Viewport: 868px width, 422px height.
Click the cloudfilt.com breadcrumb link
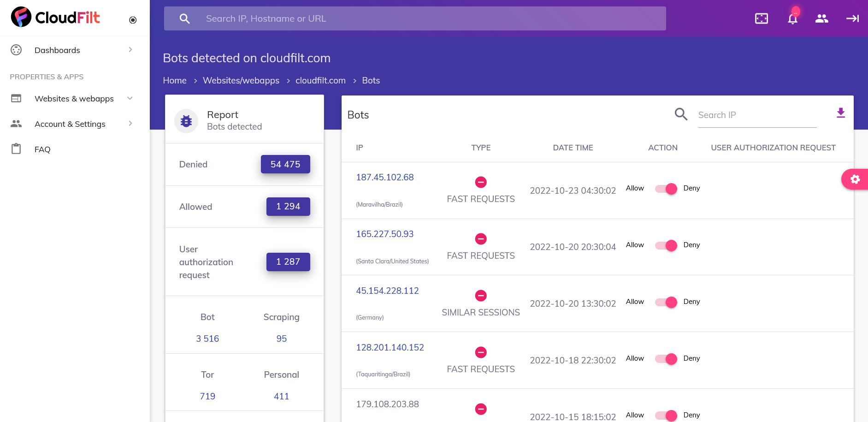320,80
